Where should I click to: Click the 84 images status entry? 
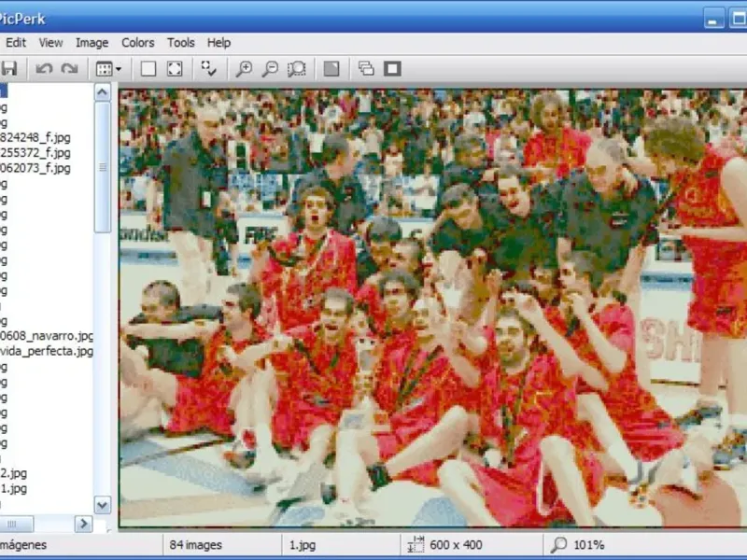[196, 545]
